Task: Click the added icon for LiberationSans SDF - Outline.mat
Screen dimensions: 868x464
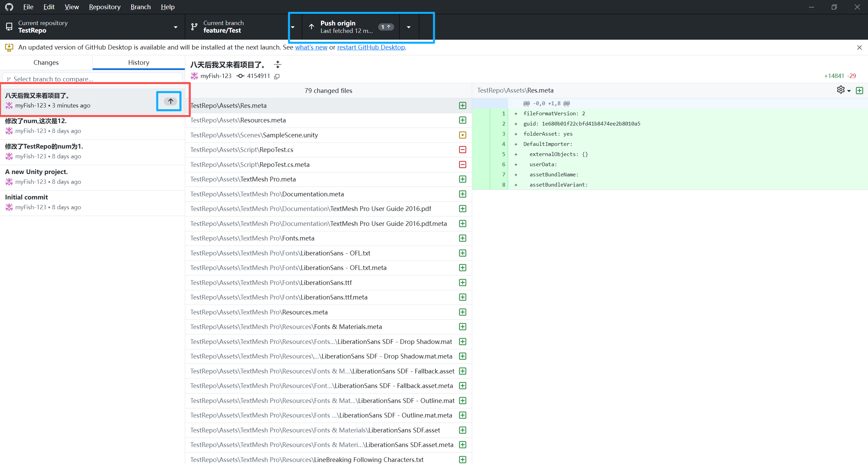Action: click(462, 401)
